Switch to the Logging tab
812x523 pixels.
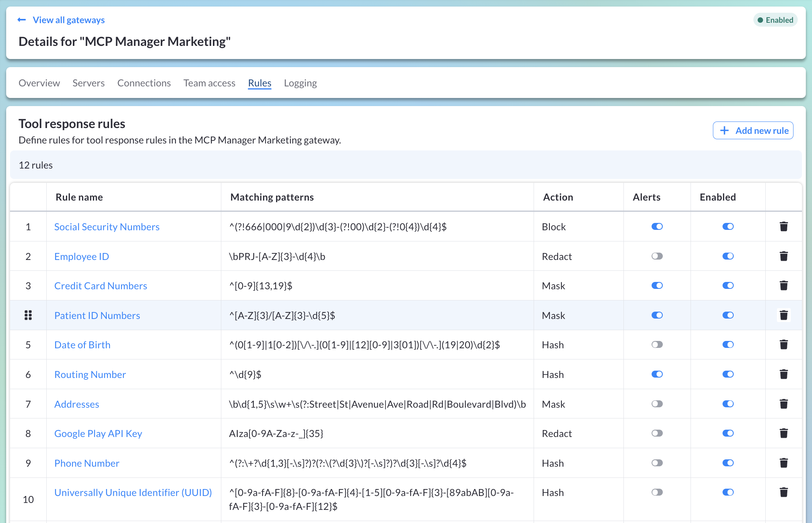point(300,83)
